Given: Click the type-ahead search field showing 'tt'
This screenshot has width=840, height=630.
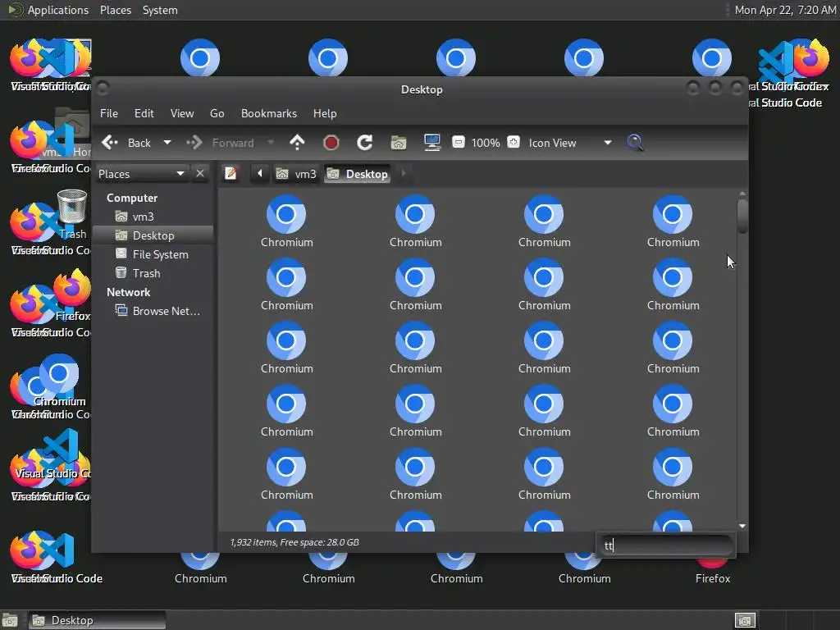Looking at the screenshot, I should [665, 546].
